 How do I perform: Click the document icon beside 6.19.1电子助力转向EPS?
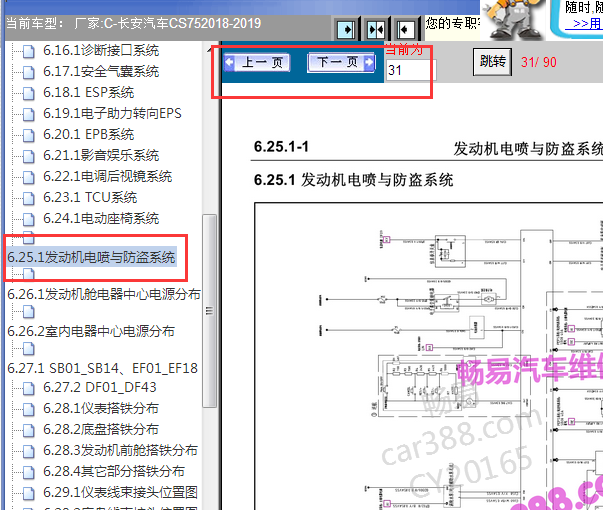pos(28,114)
